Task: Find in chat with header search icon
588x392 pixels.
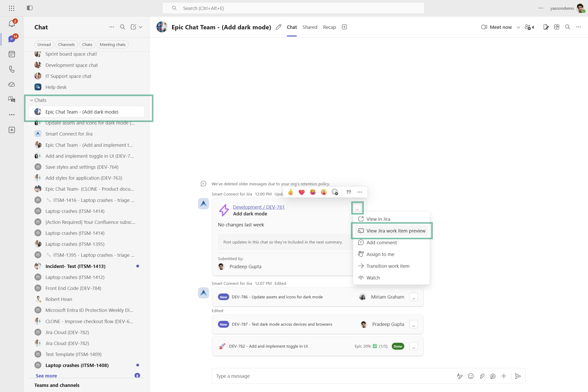Action: pyautogui.click(x=568, y=27)
